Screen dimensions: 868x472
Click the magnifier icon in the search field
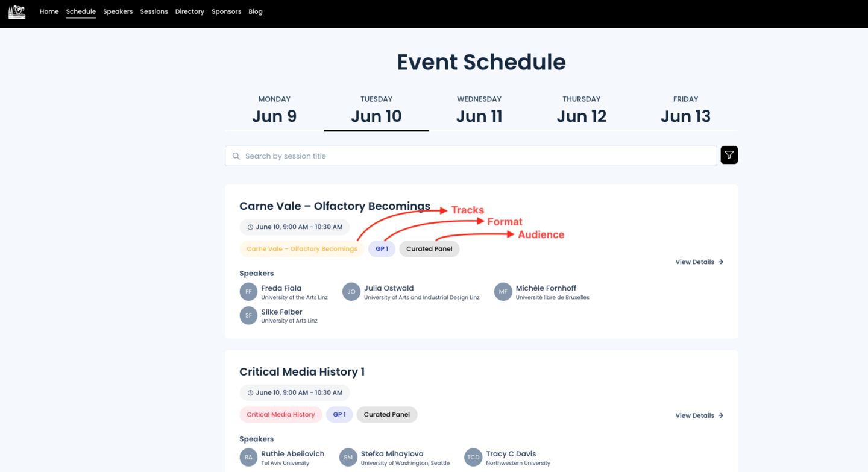pos(236,156)
